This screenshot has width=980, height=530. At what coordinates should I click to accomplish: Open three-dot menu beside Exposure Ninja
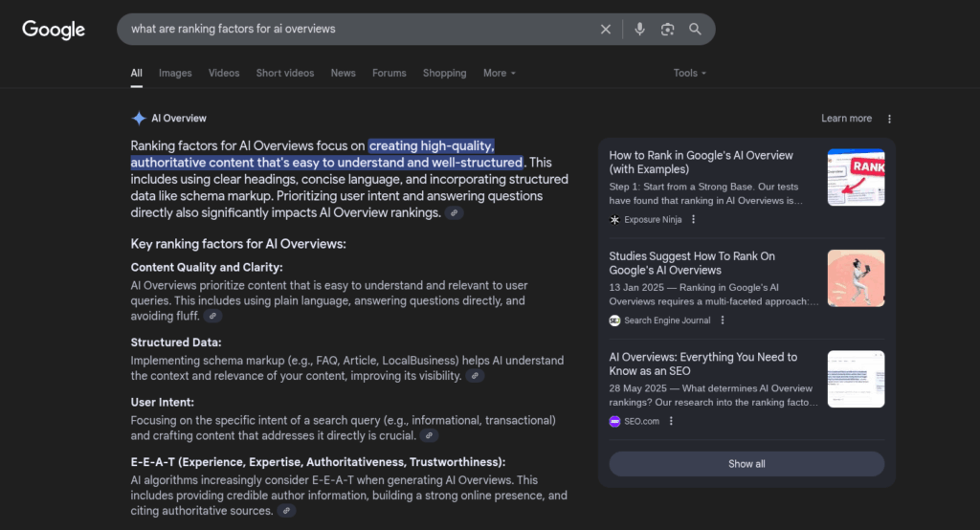693,219
